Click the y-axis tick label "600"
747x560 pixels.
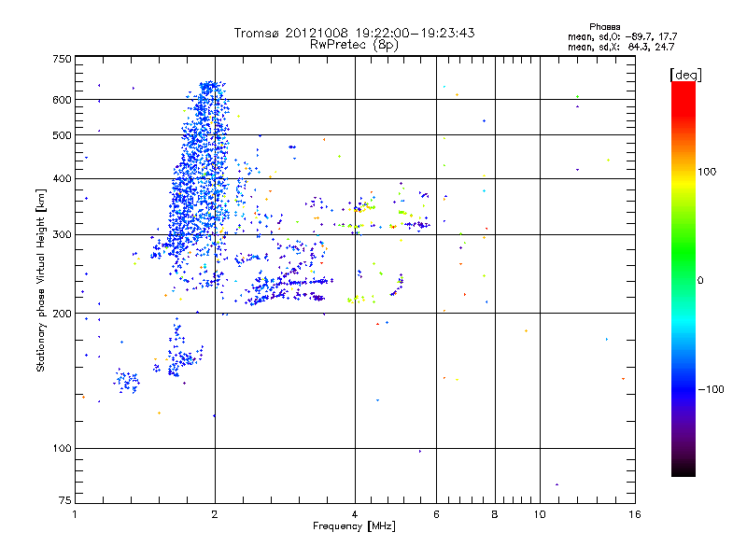coord(62,100)
